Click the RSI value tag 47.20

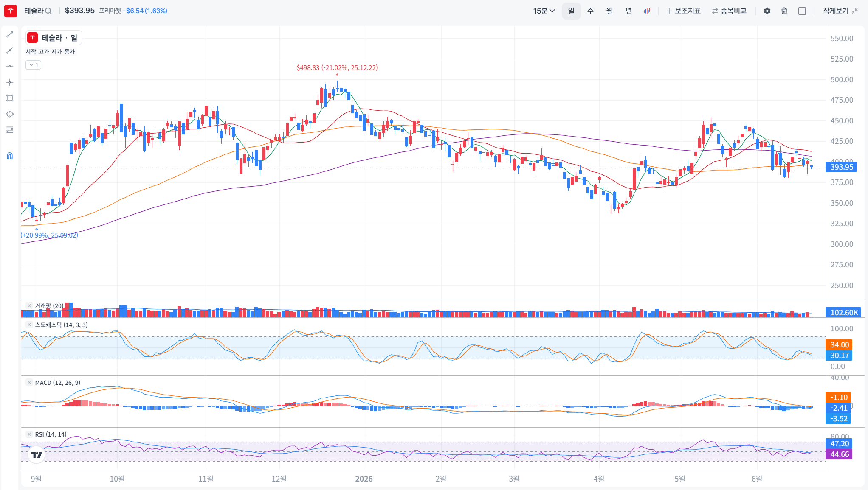[x=839, y=444]
